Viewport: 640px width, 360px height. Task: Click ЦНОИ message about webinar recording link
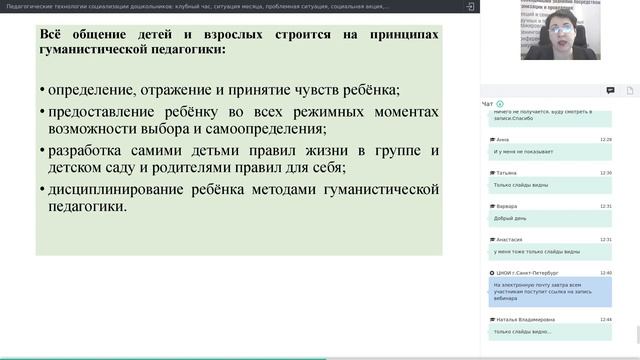point(550,292)
